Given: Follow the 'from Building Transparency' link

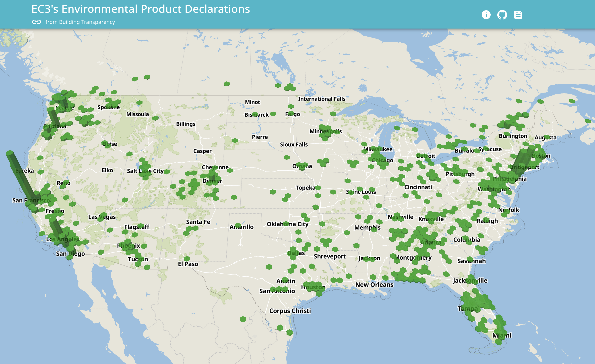Looking at the screenshot, I should pyautogui.click(x=80, y=22).
